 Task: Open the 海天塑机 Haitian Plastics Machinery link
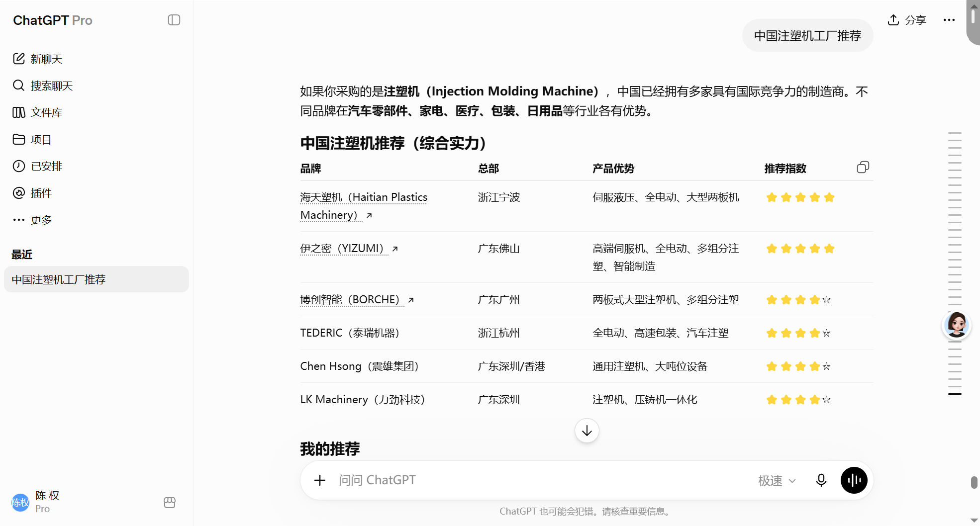point(364,206)
